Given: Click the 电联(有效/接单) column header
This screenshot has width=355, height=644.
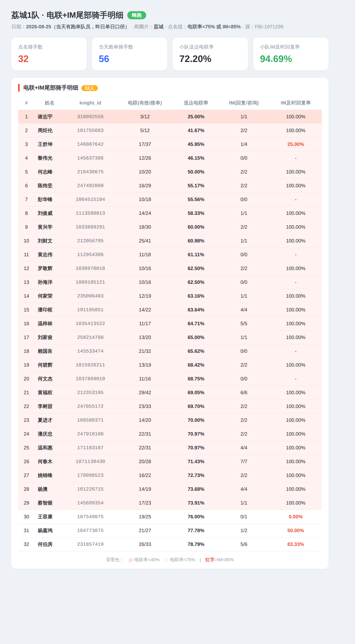Looking at the screenshot, I should pyautogui.click(x=145, y=103).
